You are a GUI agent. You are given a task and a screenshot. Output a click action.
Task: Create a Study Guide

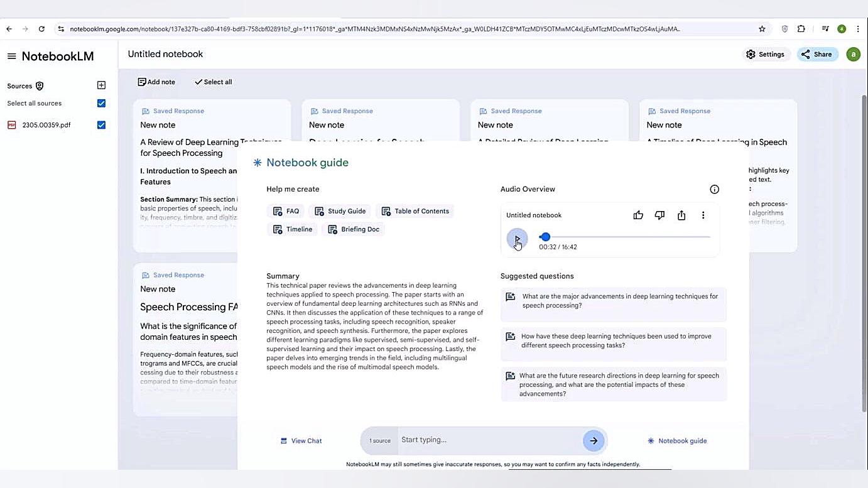coord(340,211)
